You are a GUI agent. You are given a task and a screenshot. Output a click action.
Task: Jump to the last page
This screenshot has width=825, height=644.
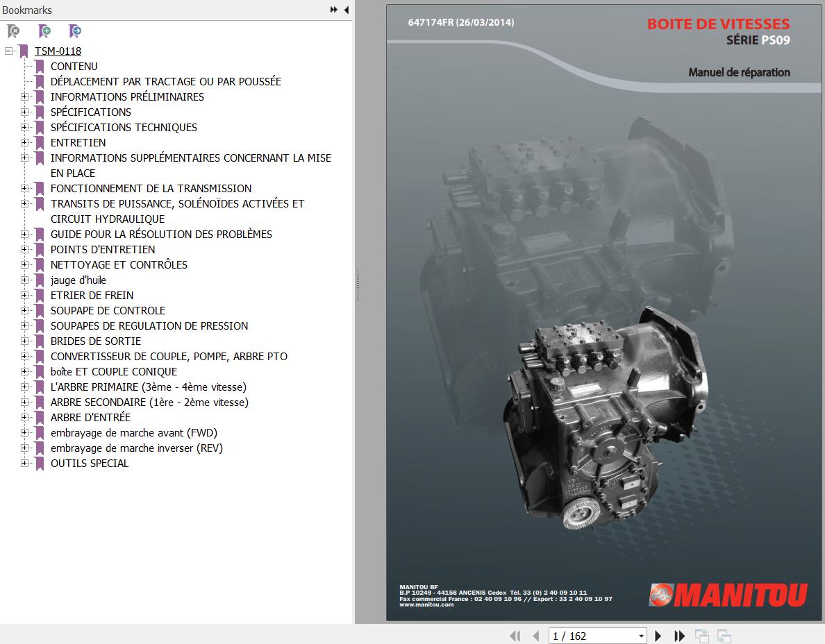click(x=679, y=636)
